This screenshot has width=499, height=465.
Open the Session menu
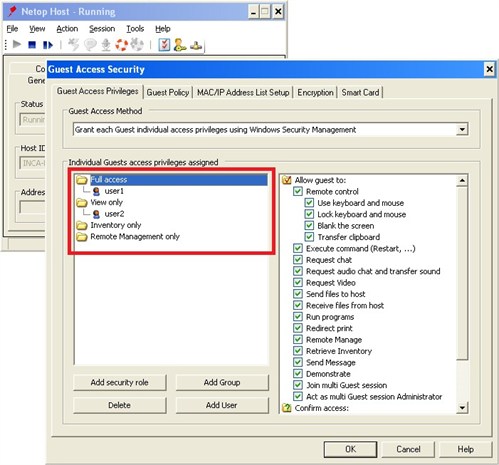102,29
